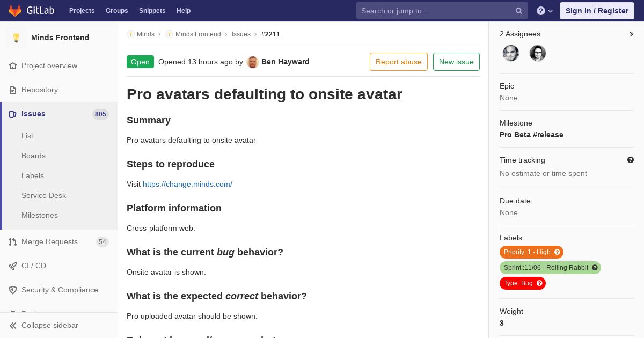Click the New issue button
Viewport: 644px width, 338px height.
(456, 62)
